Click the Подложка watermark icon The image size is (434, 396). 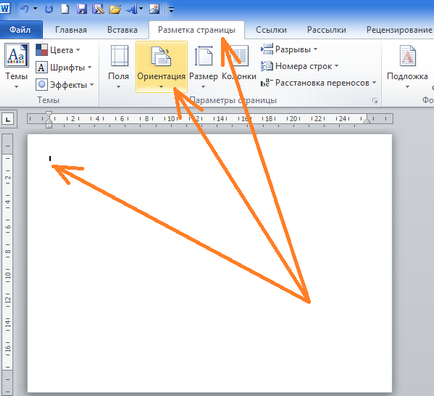tap(407, 56)
